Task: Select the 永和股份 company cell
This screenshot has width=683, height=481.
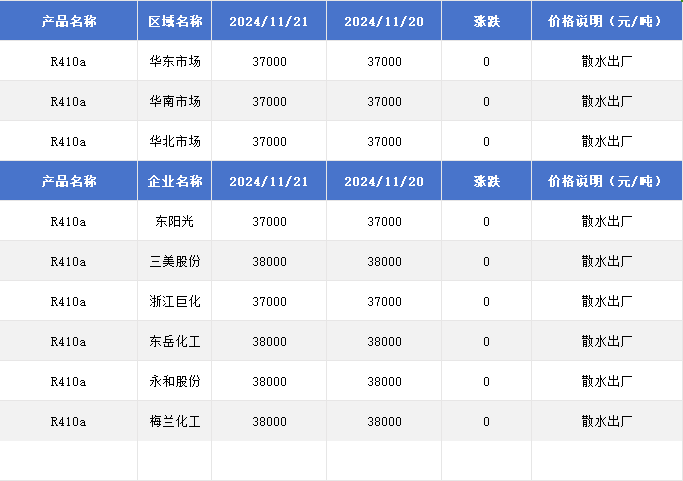Action: point(175,382)
